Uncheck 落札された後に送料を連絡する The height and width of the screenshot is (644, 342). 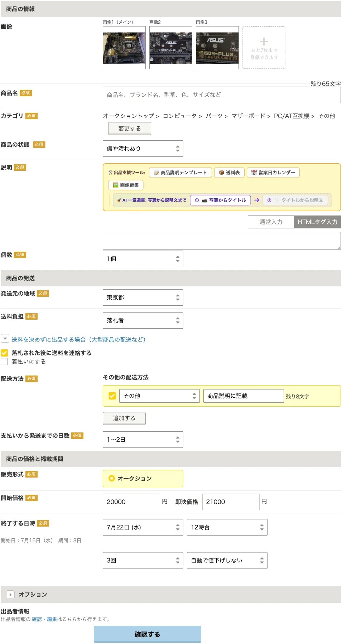click(x=4, y=353)
